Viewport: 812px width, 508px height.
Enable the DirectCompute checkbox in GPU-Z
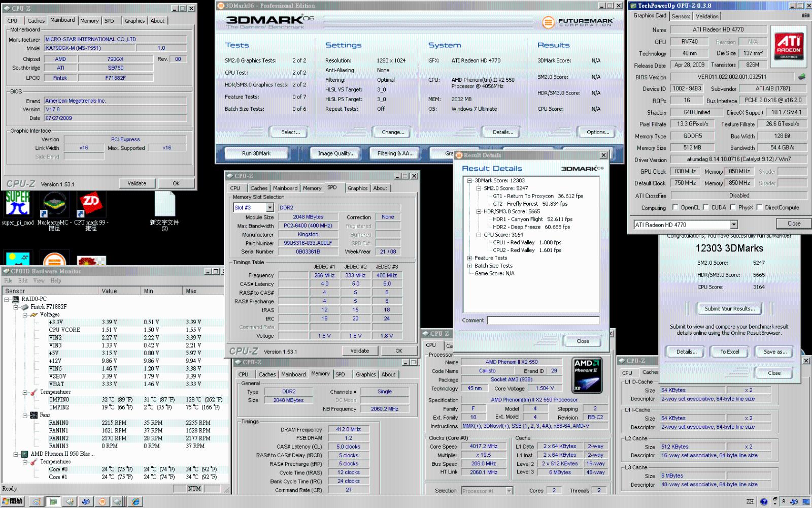click(759, 207)
